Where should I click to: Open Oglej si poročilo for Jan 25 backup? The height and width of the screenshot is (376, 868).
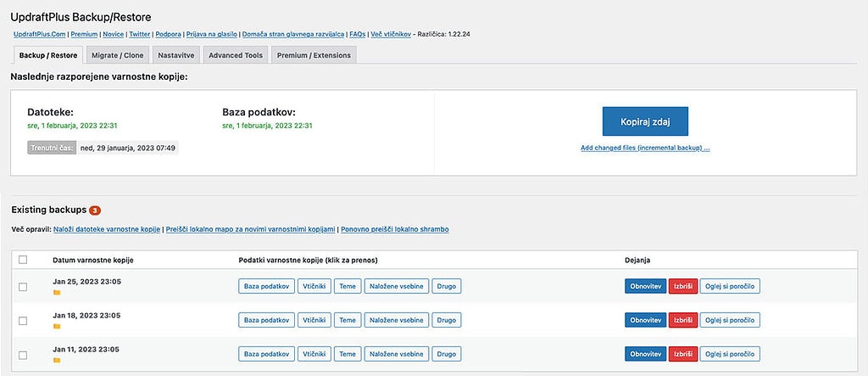click(730, 286)
